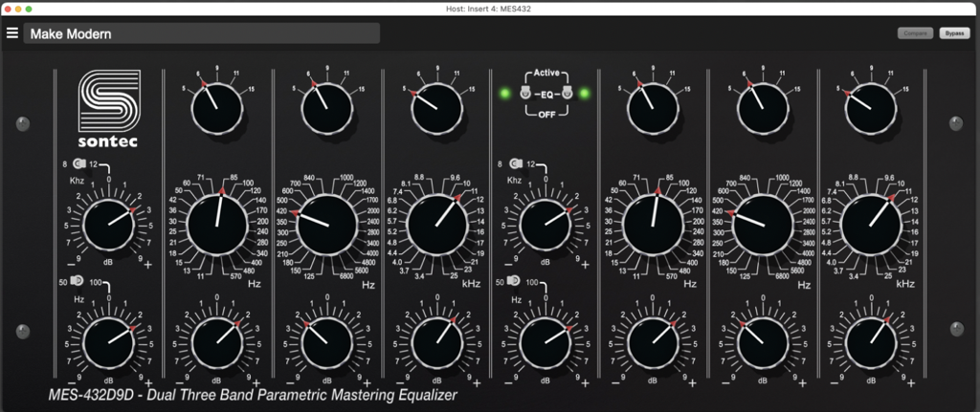Flip the left channel 50/100 Hz shelf switch

[77, 282]
